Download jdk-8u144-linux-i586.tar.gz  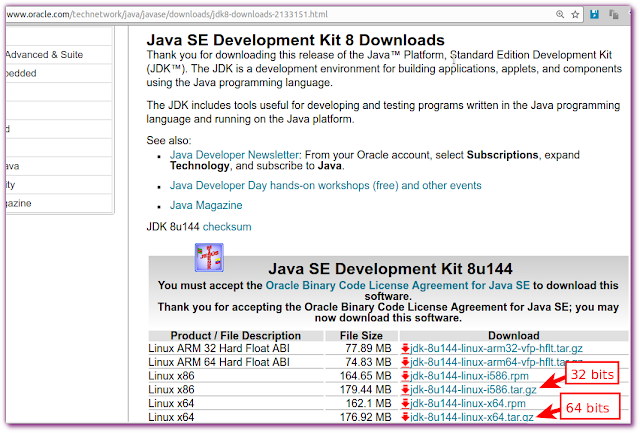tap(473, 390)
